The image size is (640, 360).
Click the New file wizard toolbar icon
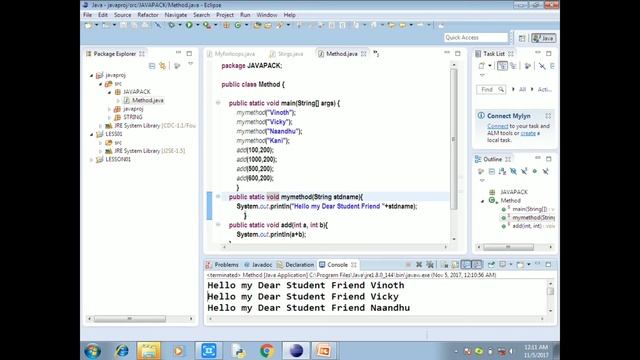(88, 25)
